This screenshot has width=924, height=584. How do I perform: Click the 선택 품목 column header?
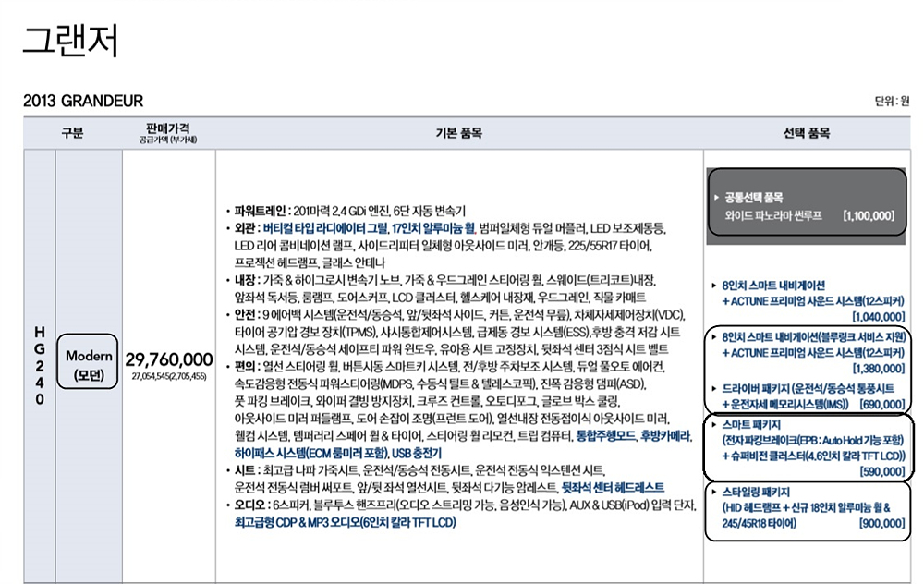point(806,134)
